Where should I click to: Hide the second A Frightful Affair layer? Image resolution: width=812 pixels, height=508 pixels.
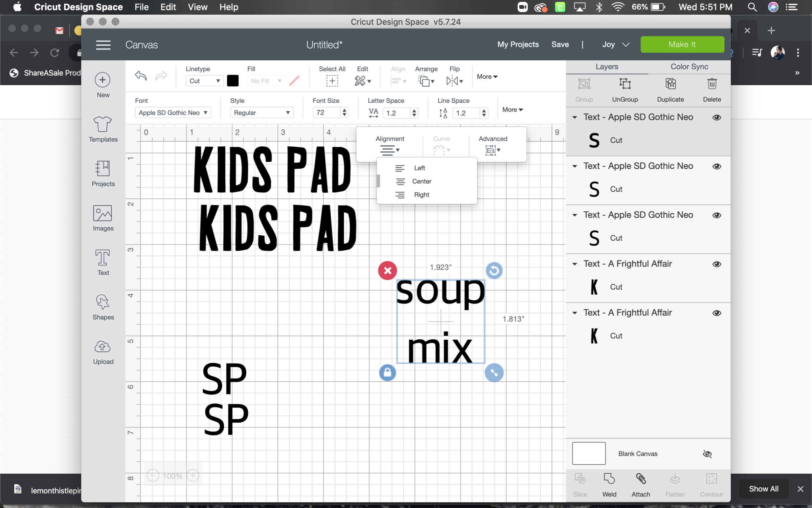pos(717,313)
